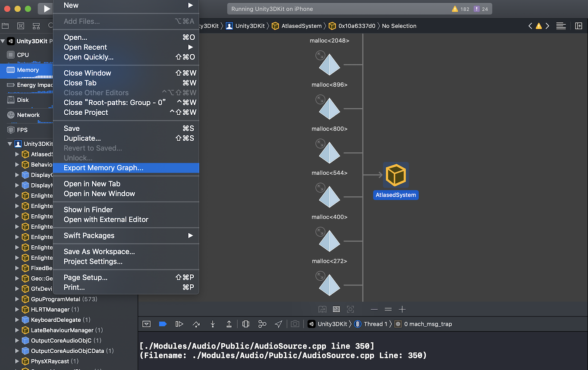
Task: Expand OutputCoreAudioObjCData tree row
Action: (17, 351)
